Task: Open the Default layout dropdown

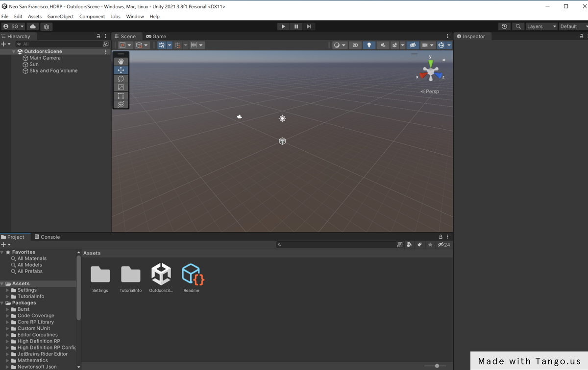Action: [x=573, y=26]
